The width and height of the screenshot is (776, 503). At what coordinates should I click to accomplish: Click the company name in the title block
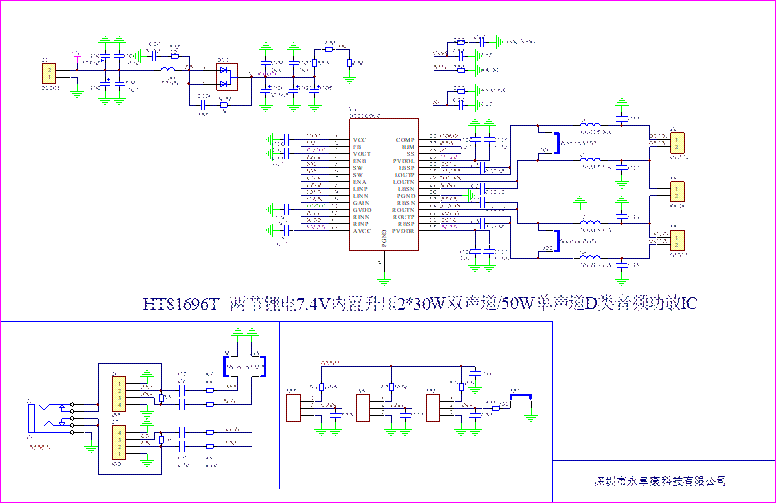660,481
